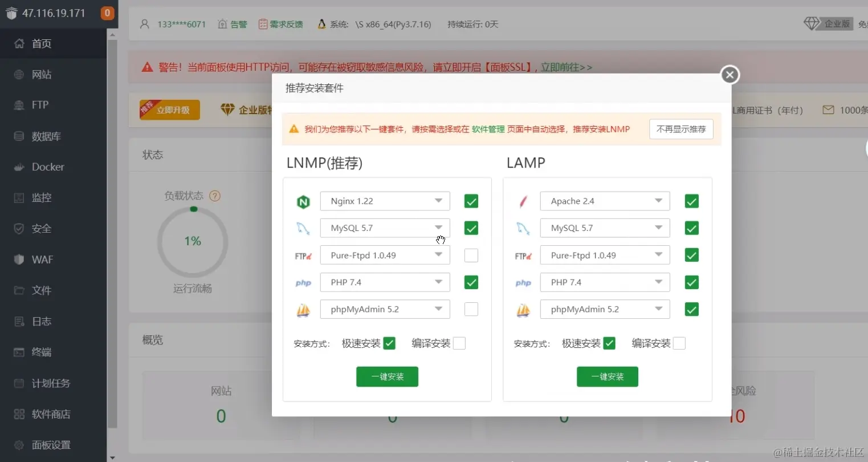Go to 网站 menu item
Viewport: 868px width, 462px height.
(54, 74)
